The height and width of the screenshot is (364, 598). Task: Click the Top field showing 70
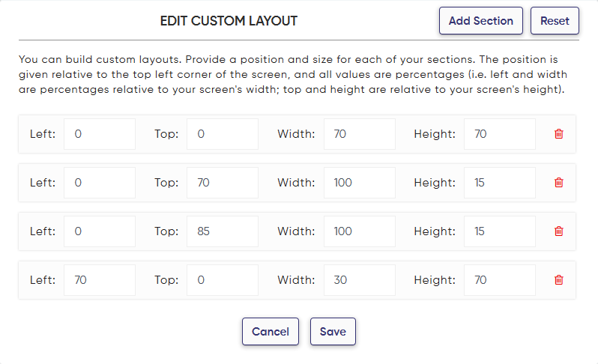(x=222, y=183)
